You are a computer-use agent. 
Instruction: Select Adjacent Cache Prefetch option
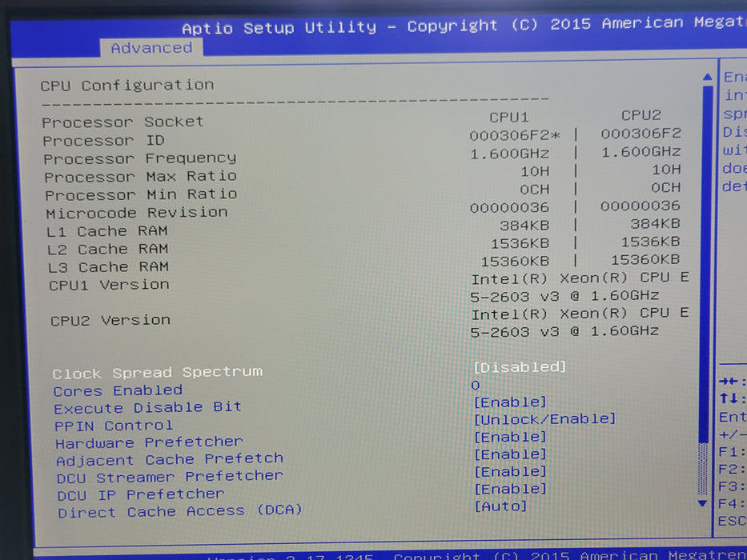pyautogui.click(x=170, y=460)
